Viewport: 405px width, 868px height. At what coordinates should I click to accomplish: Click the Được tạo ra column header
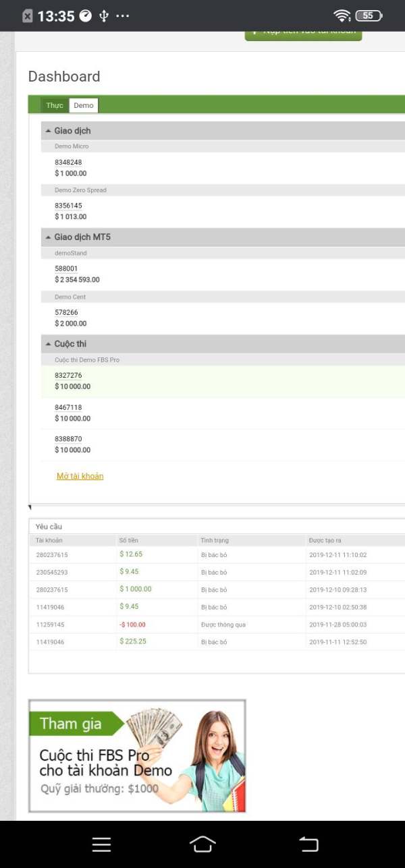325,540
